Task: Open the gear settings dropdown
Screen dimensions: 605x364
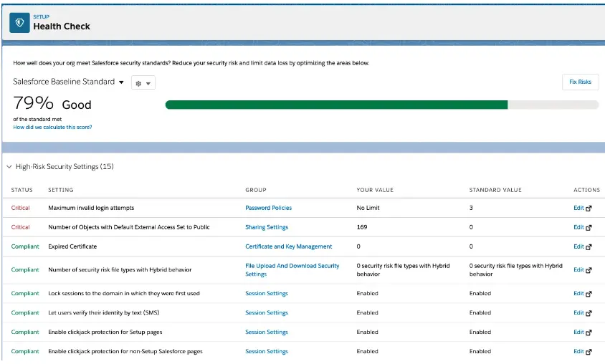Action: click(x=143, y=83)
